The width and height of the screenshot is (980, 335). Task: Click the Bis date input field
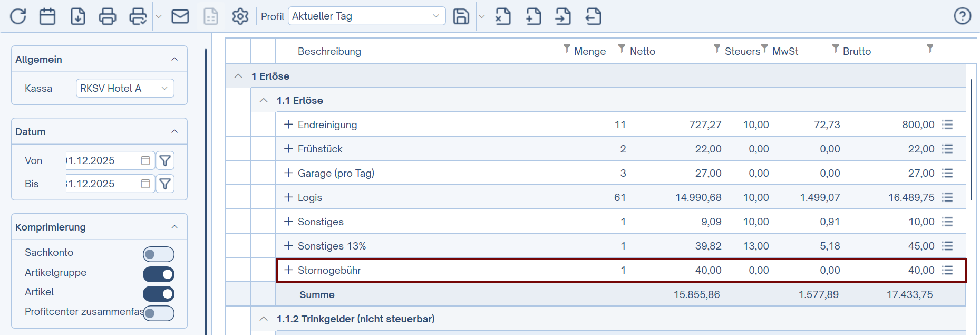103,184
